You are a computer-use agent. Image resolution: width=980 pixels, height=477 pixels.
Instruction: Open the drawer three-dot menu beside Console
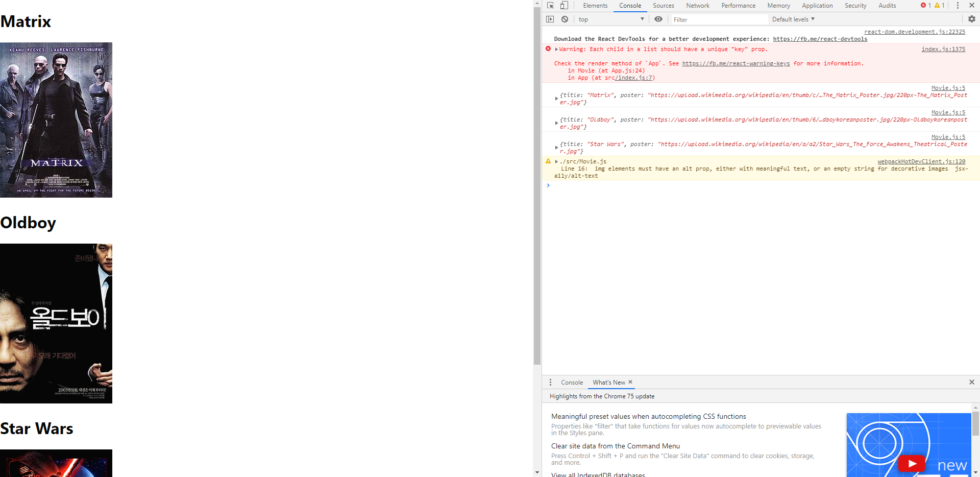pos(550,383)
